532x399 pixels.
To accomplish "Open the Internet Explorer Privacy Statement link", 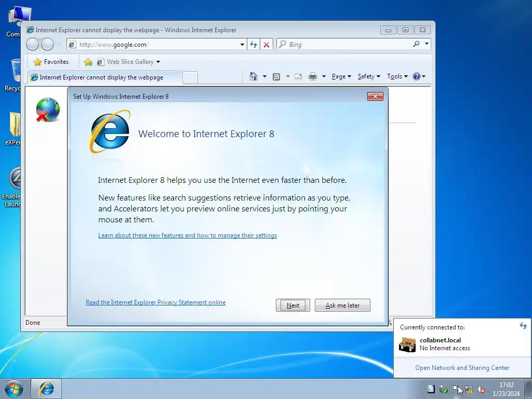I will [155, 302].
